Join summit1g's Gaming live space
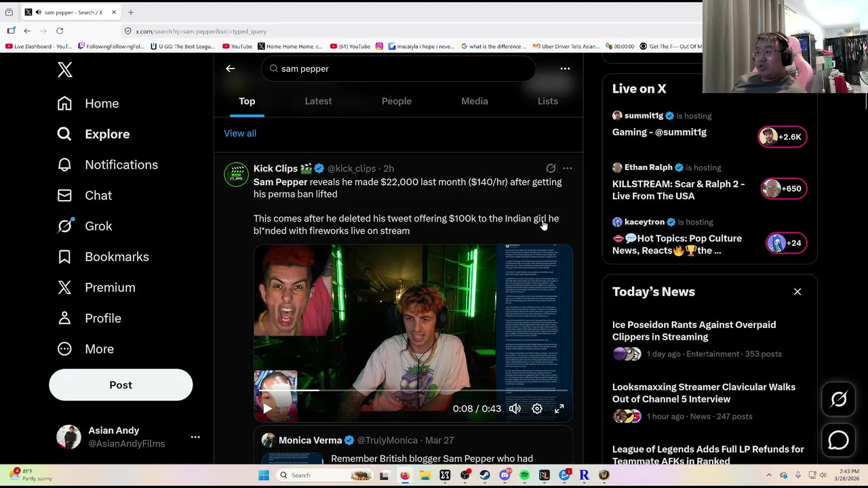The height and width of the screenshot is (488, 868). pos(659,132)
